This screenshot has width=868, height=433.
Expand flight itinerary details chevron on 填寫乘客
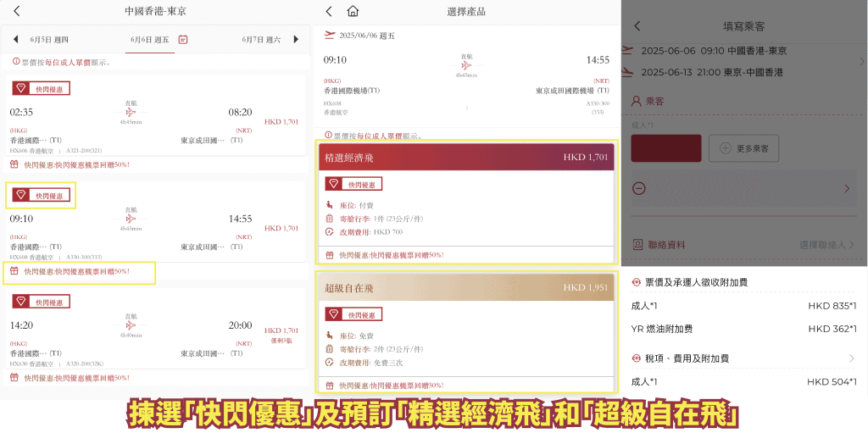coord(860,61)
